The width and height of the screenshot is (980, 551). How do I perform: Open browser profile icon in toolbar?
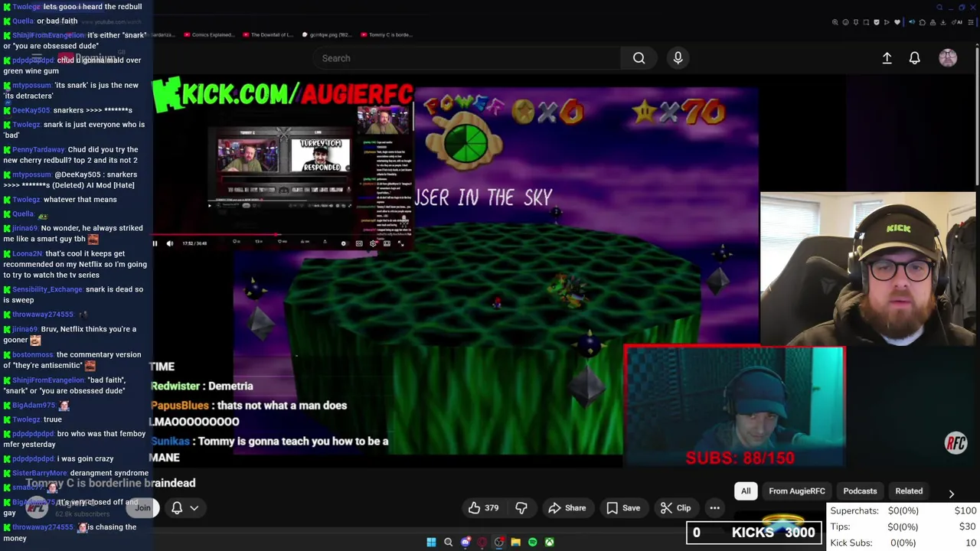coord(933,22)
